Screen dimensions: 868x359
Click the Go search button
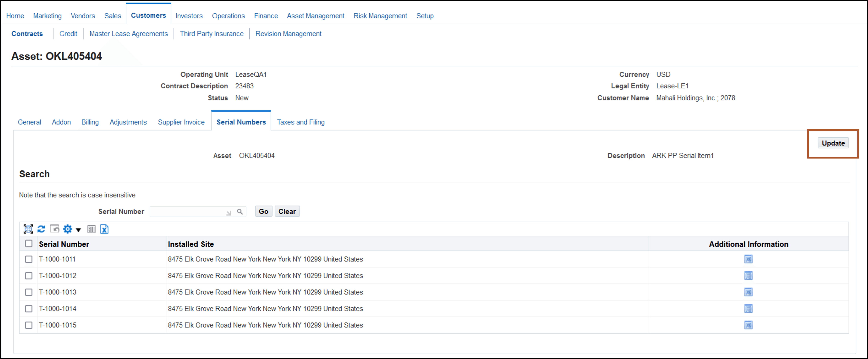pos(263,211)
